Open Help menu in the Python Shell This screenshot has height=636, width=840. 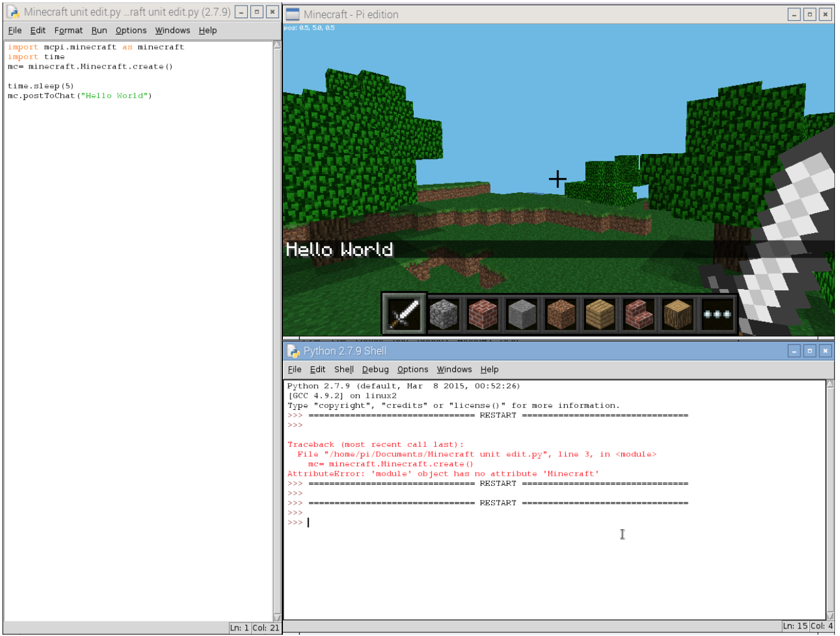489,370
